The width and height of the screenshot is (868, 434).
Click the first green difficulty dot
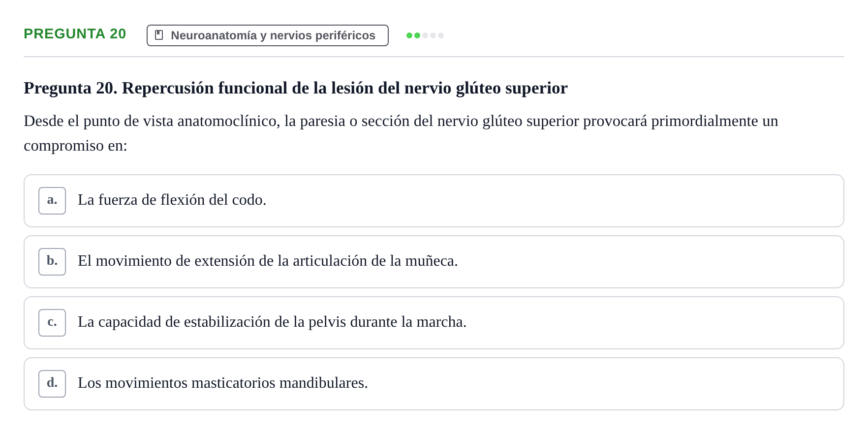tap(409, 35)
